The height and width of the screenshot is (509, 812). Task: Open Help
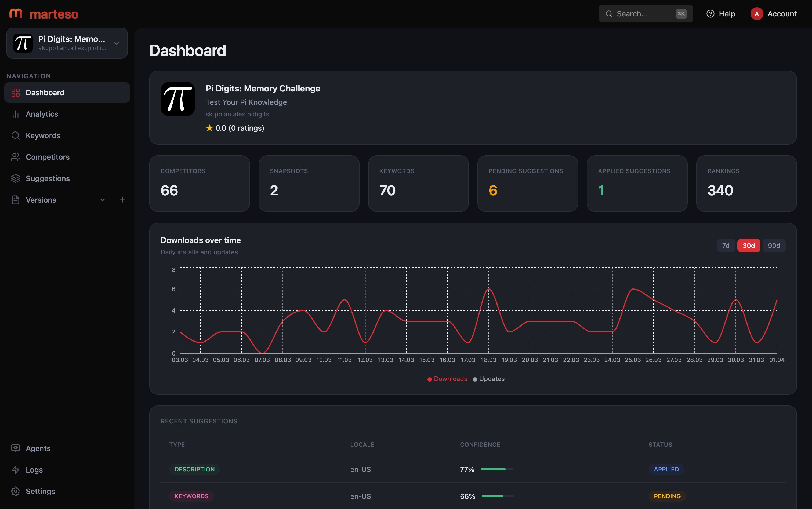click(x=721, y=13)
